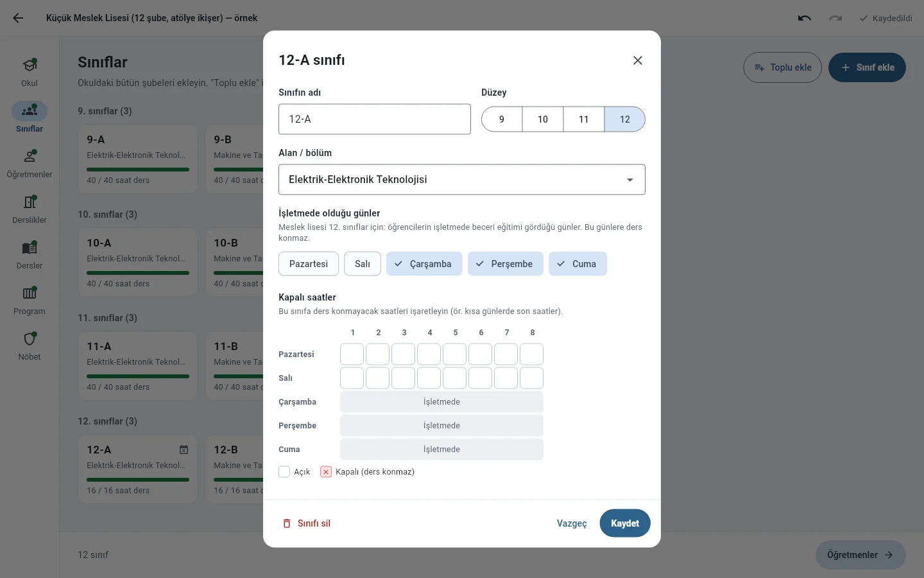Open the Öğretmenler sidebar section
Viewport: 924px width, 578px height.
[x=30, y=164]
